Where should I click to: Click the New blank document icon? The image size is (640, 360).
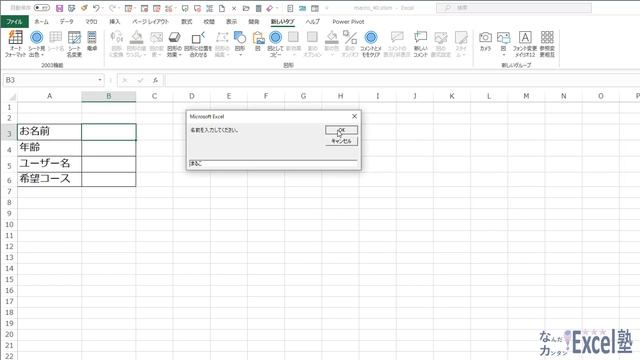(222, 8)
